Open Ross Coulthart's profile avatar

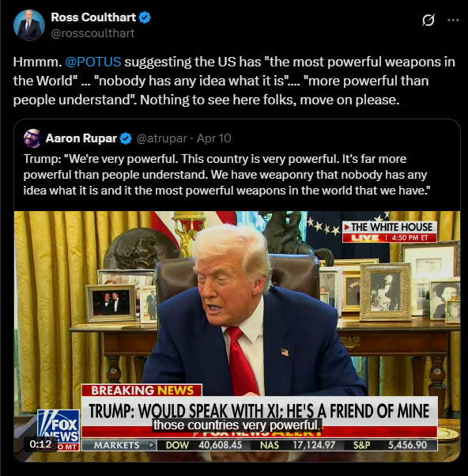tap(29, 25)
